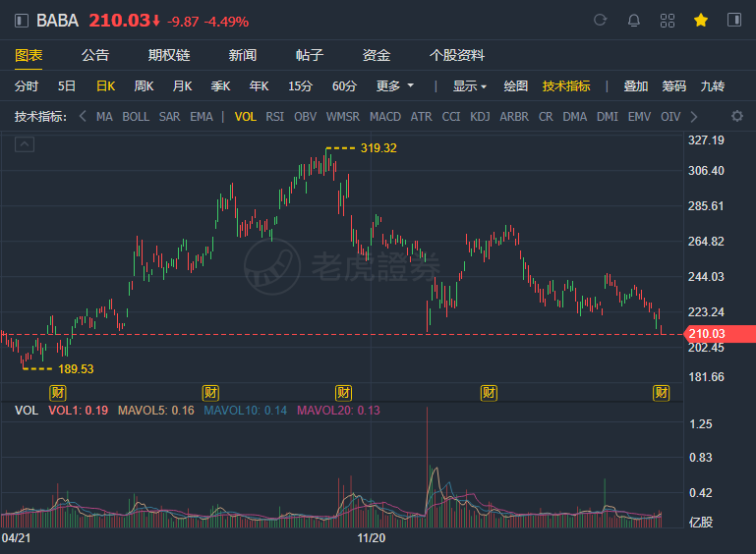Select the DMA sub-indicator
756x554 pixels.
tap(575, 117)
